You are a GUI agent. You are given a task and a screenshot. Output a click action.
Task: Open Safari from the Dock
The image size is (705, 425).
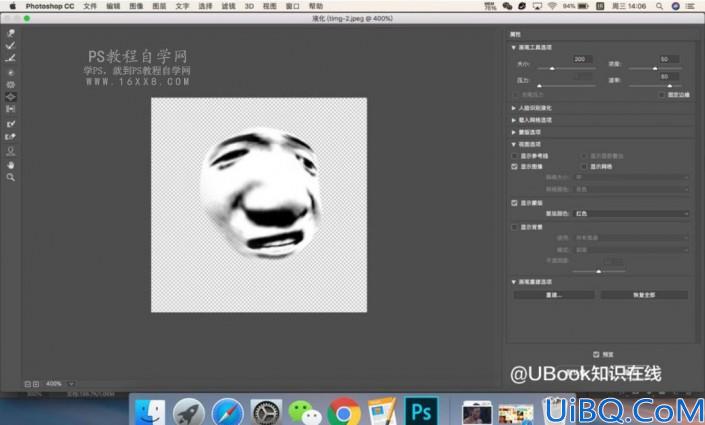[228, 412]
